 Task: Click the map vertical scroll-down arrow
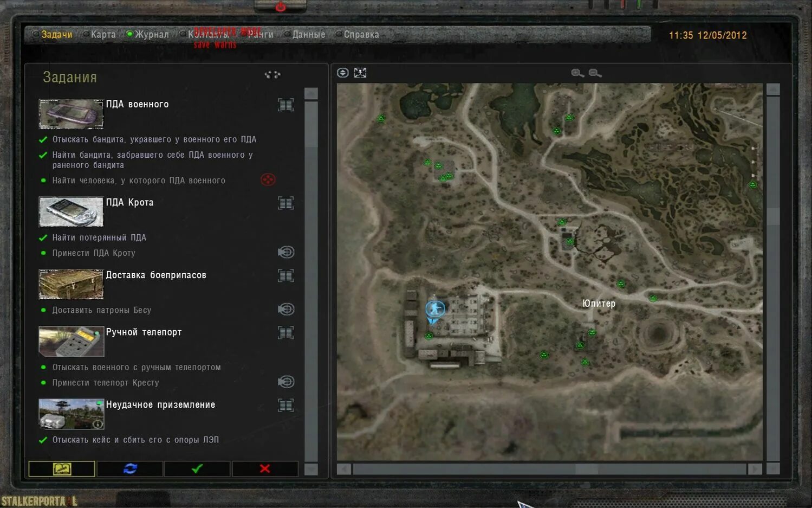[773, 469]
